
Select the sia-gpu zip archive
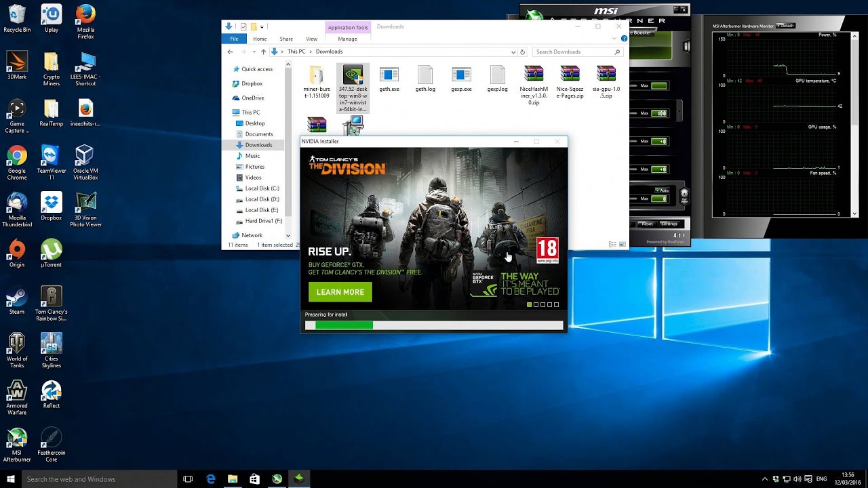tap(606, 82)
